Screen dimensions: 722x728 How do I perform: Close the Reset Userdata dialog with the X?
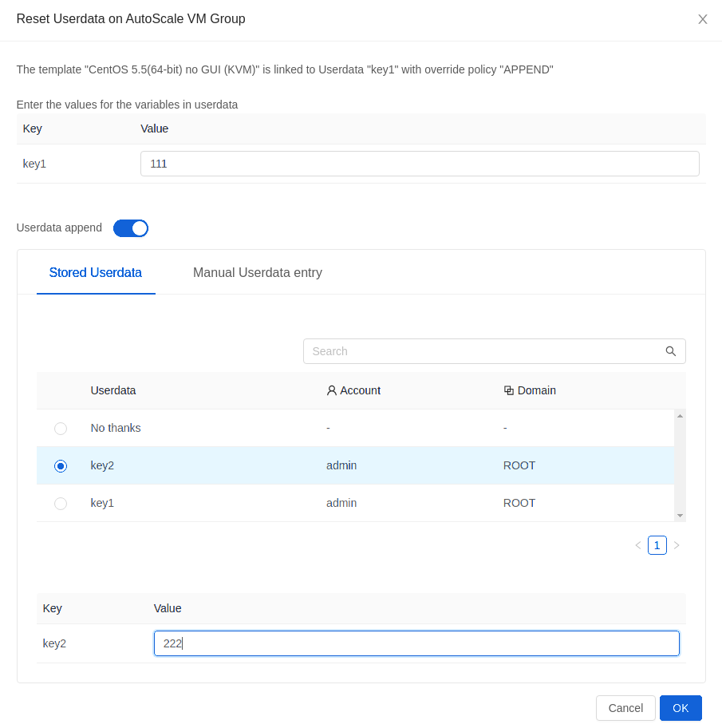pos(703,18)
